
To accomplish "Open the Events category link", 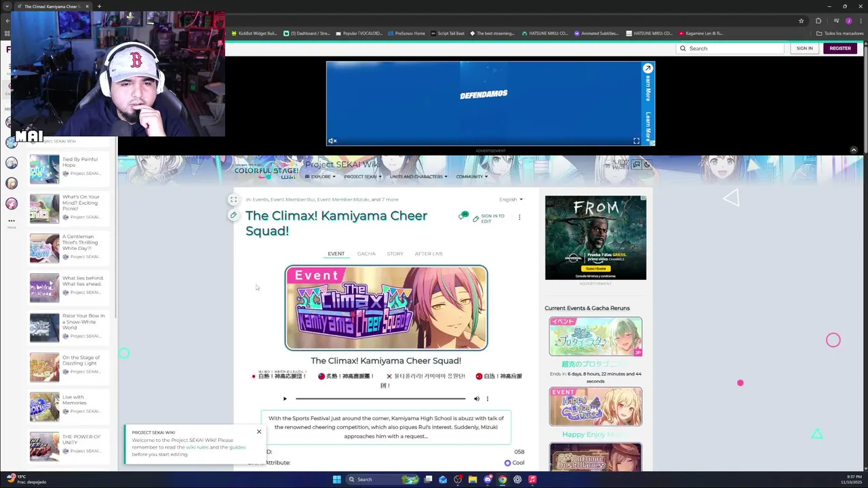I will click(x=260, y=199).
